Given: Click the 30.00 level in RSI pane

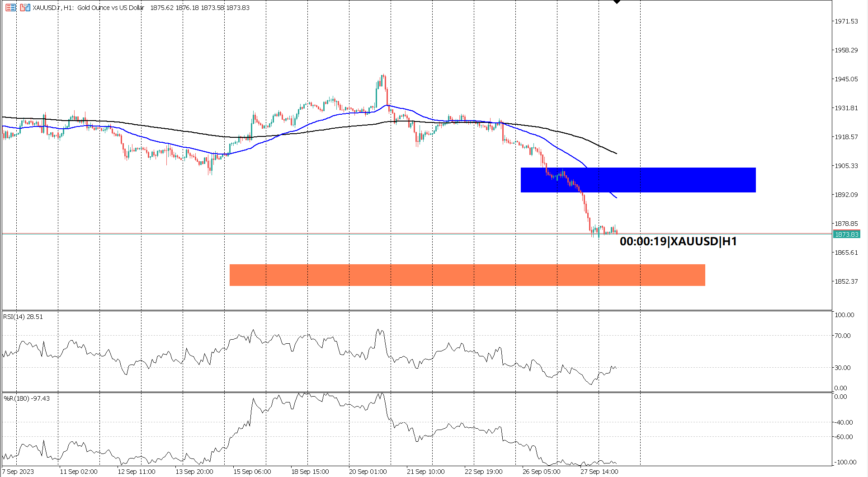Looking at the screenshot, I should (x=844, y=368).
